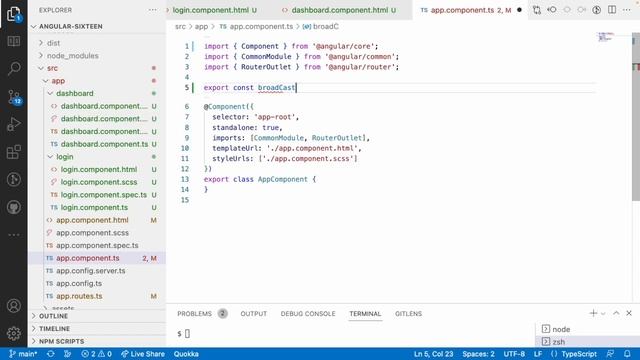Open Source Control view with 12 badge
Viewport: 640px width, 360px height.
15,97
